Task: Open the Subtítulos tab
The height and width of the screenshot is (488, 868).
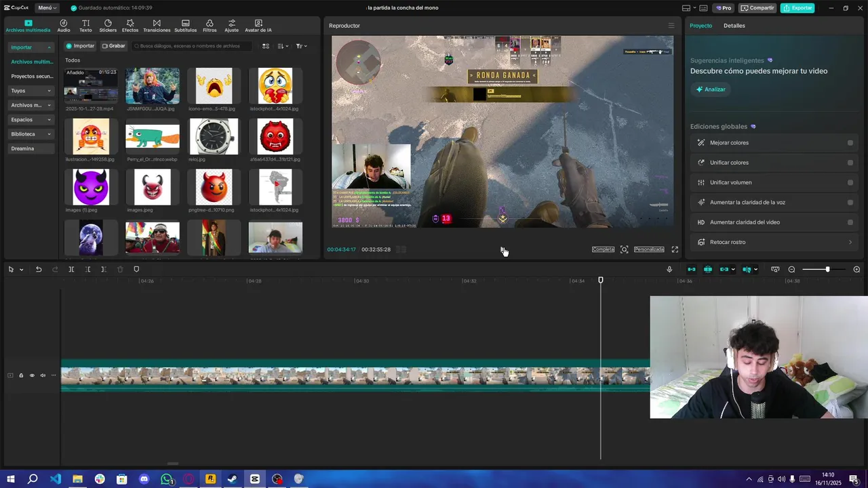Action: (x=185, y=26)
